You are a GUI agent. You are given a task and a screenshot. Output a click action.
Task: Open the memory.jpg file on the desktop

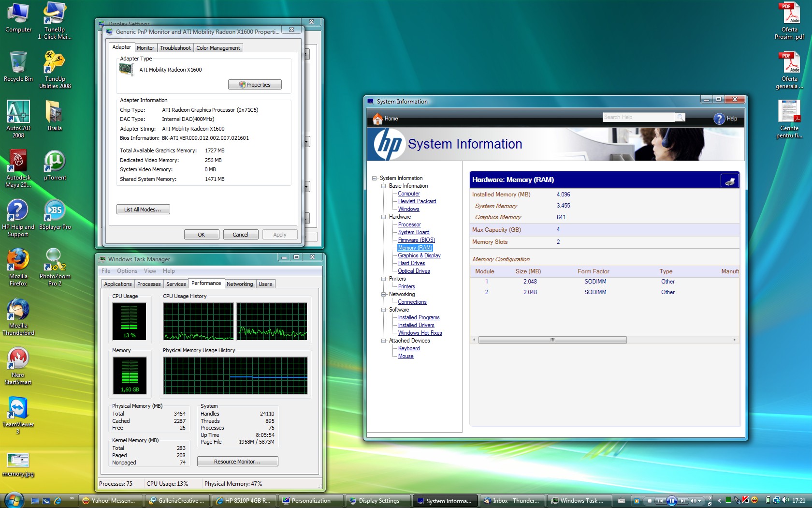[18, 464]
